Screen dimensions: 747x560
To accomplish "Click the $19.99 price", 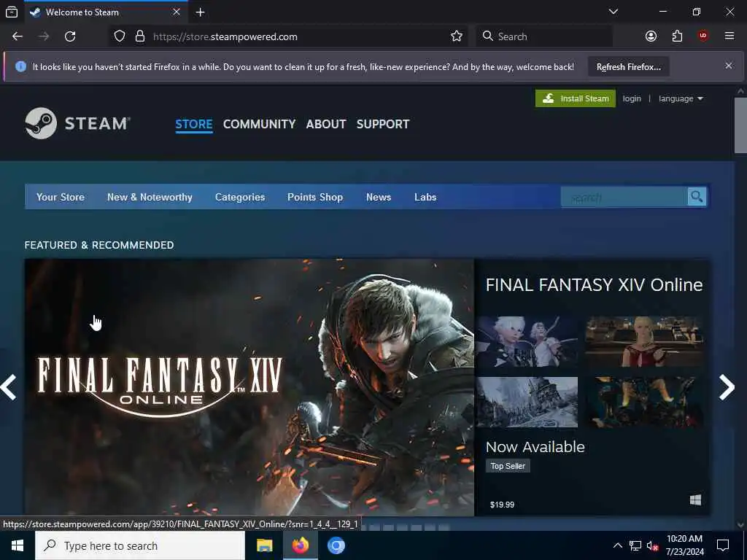I will click(x=502, y=505).
